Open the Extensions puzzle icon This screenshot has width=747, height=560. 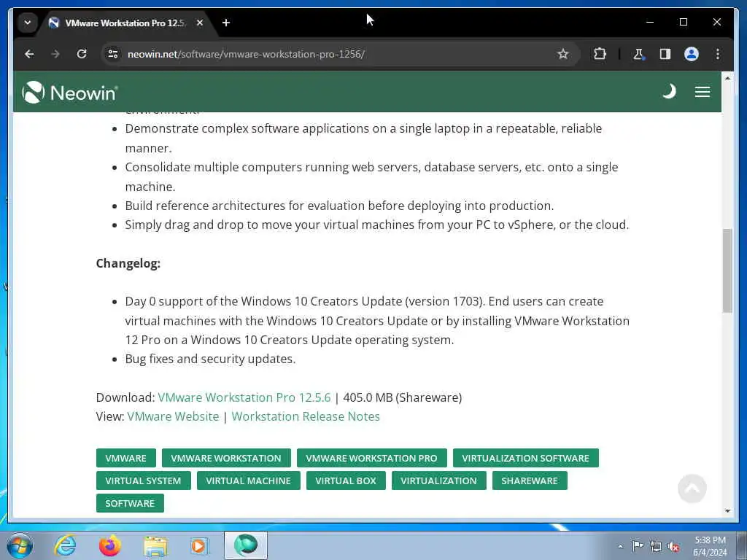click(600, 54)
